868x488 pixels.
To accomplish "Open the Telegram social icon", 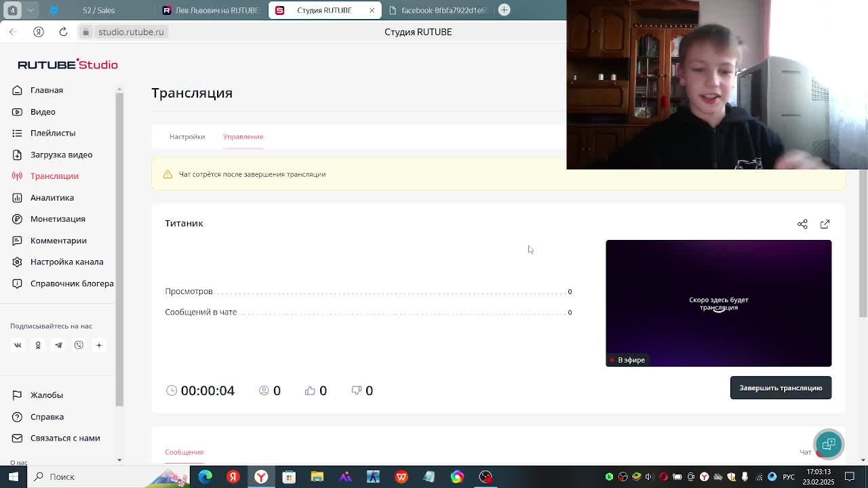I will [58, 346].
